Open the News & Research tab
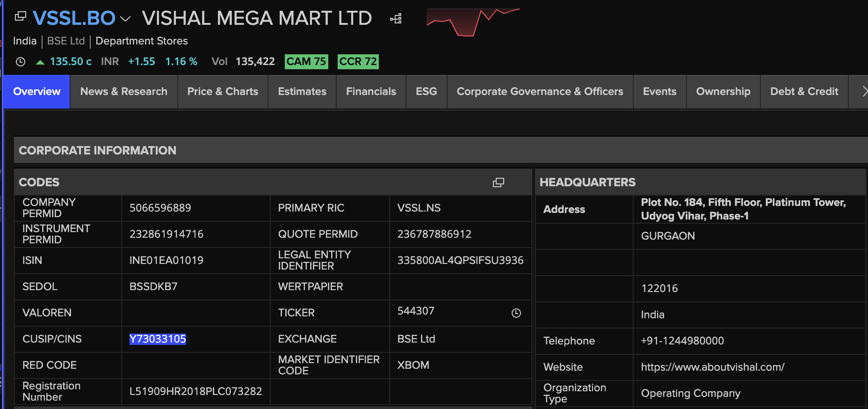The image size is (868, 409). [x=124, y=92]
